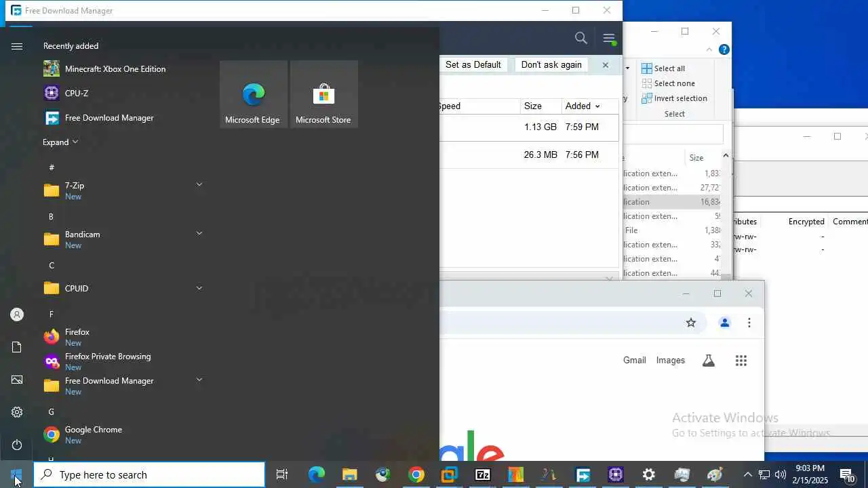Viewport: 868px width, 488px height.
Task: Open the Power options in Start
Action: coord(17,445)
